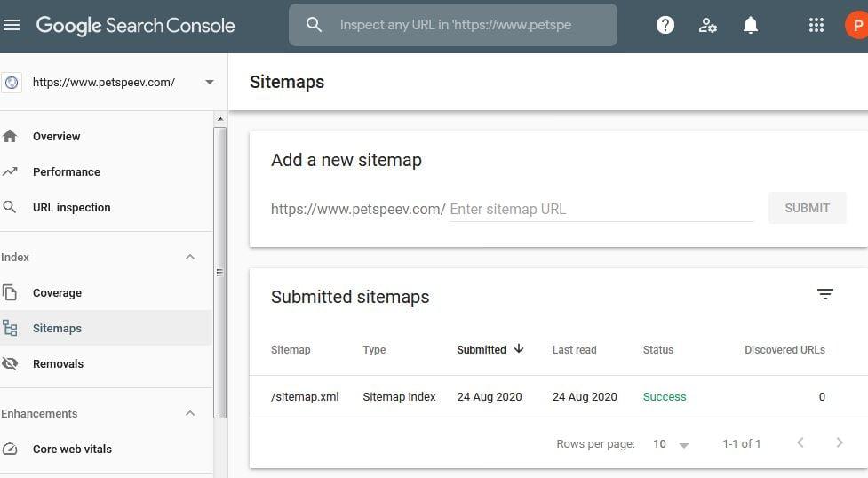Click the discovered URLs count 0
Image resolution: width=868 pixels, height=478 pixels.
click(822, 397)
